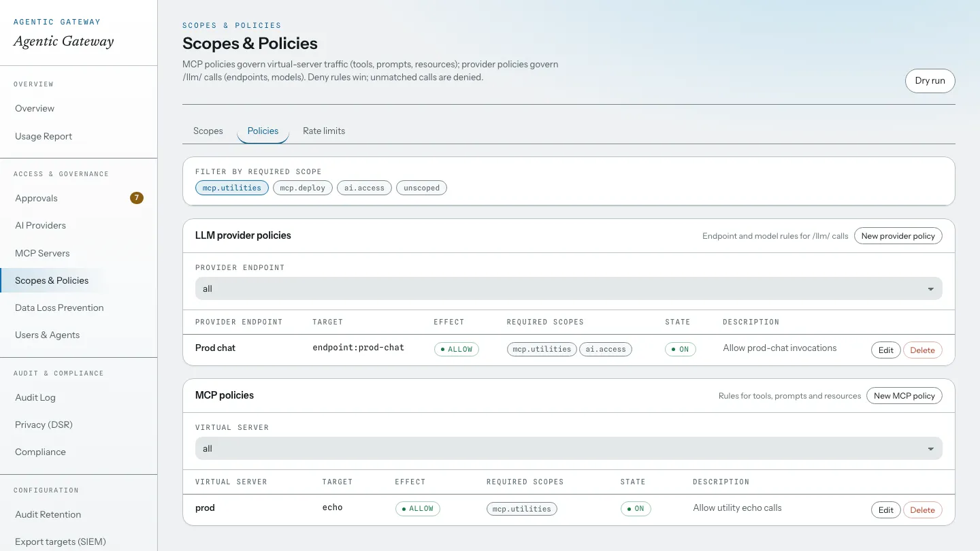
Task: Click the ON state badge in echo row
Action: pyautogui.click(x=636, y=509)
